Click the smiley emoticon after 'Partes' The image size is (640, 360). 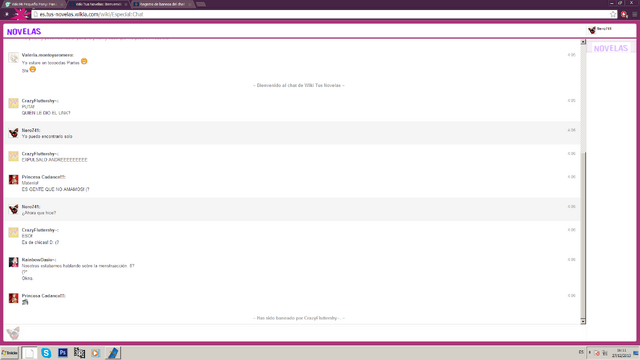84,61
